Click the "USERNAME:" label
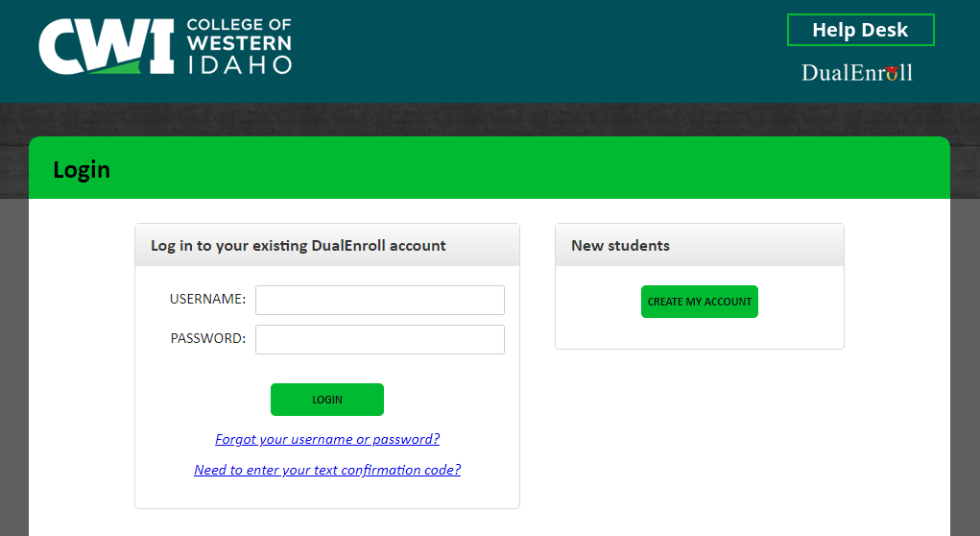Screen dimensions: 980x536 [207, 299]
